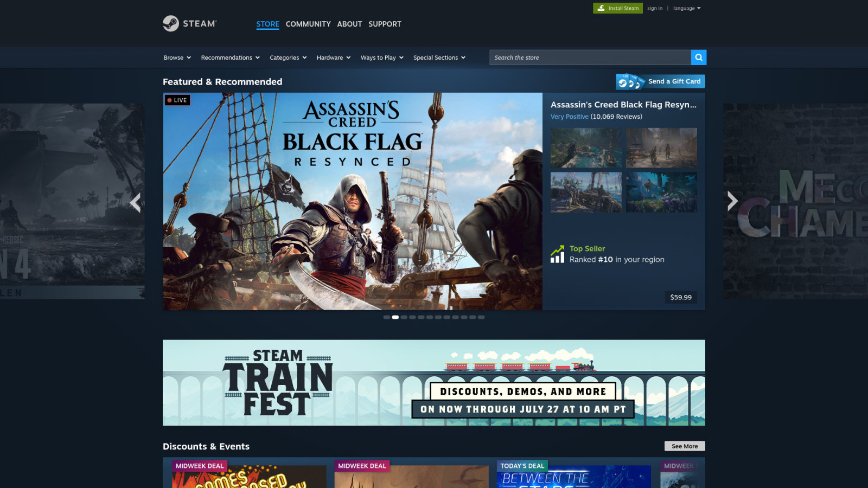This screenshot has width=868, height=488.
Task: Click the "Ranked #10 in your region" text
Action: [617, 260]
